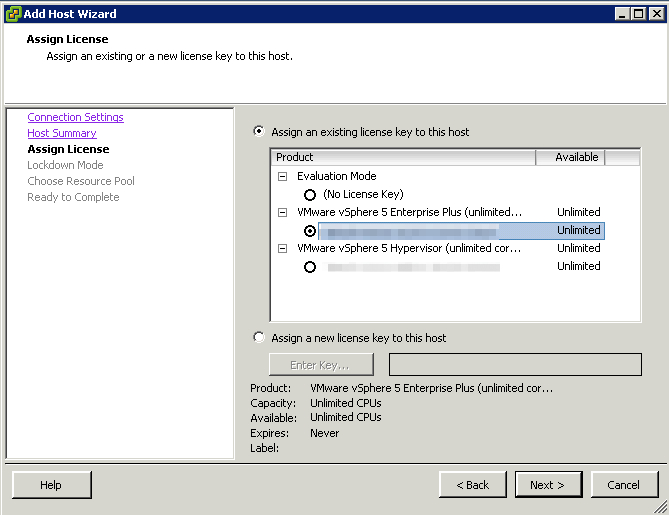The width and height of the screenshot is (669, 515).
Task: Open the Help button
Action: pos(52,485)
